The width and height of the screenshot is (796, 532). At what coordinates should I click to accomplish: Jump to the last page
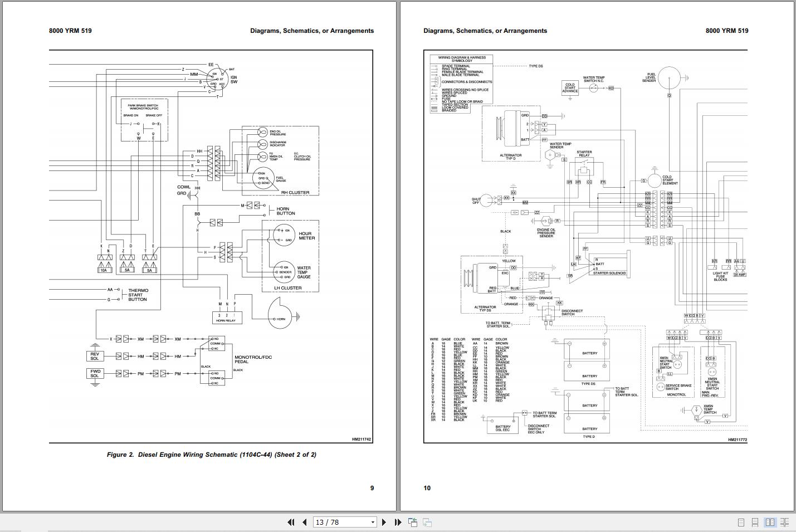tap(398, 522)
